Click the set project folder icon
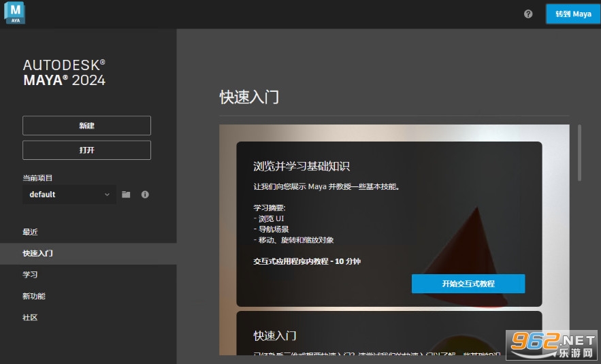Viewport: 601px width, 364px height. coord(126,195)
